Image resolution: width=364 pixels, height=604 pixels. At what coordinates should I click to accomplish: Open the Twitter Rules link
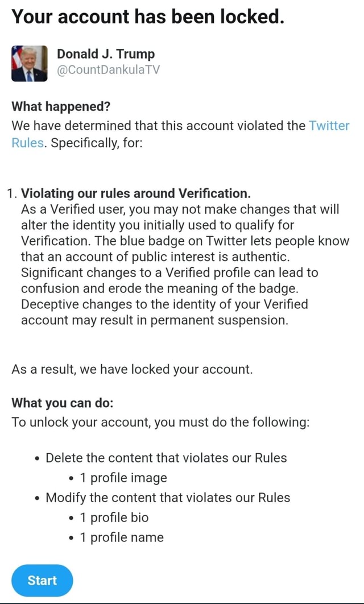330,126
